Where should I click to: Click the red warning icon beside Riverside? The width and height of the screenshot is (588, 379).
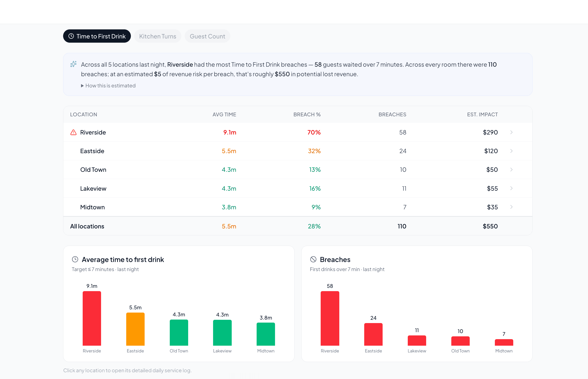(73, 132)
